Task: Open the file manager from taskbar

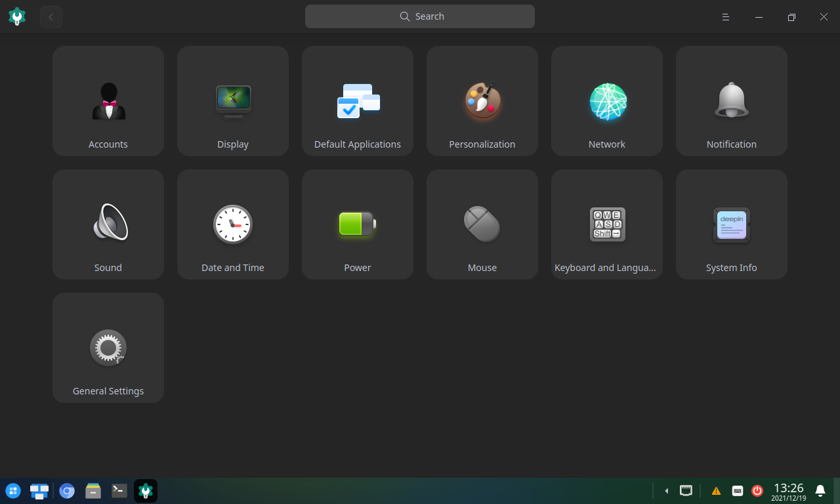Action: (93, 491)
